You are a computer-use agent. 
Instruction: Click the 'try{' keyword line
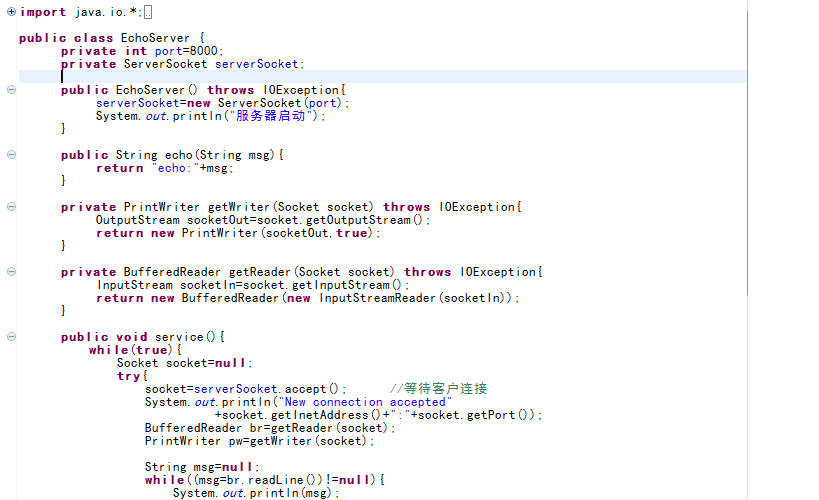pos(132,376)
